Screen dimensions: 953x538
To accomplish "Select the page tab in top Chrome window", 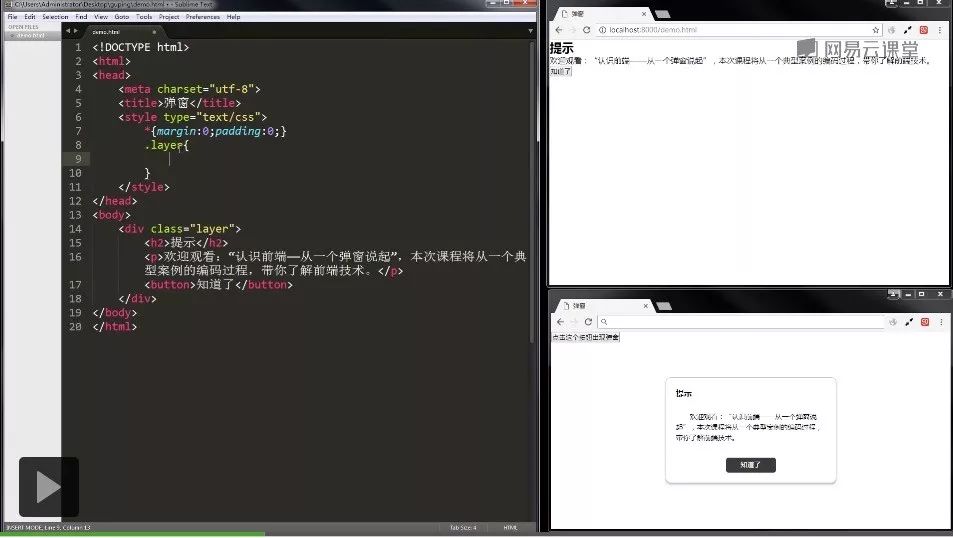I will 602,14.
